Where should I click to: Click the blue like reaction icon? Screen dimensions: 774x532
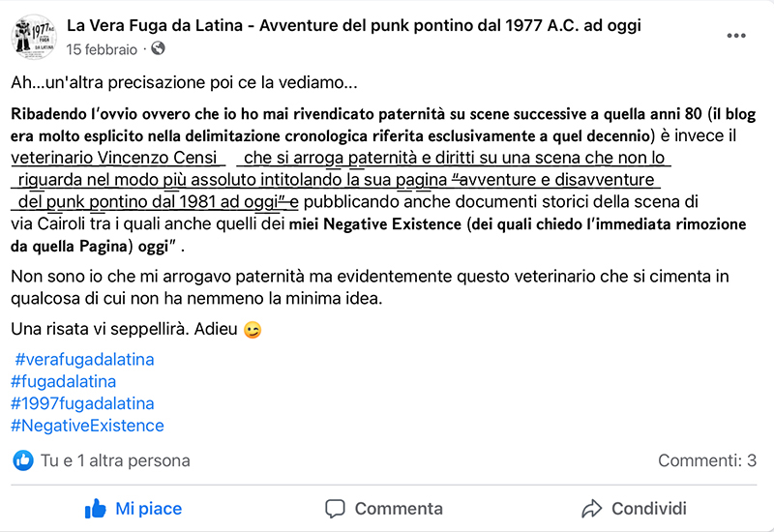[22, 460]
